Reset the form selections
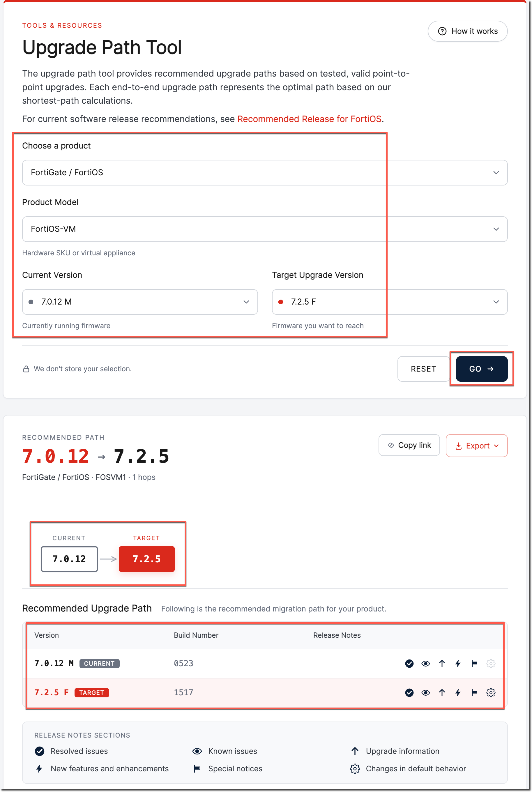The height and width of the screenshot is (792, 532). (423, 369)
